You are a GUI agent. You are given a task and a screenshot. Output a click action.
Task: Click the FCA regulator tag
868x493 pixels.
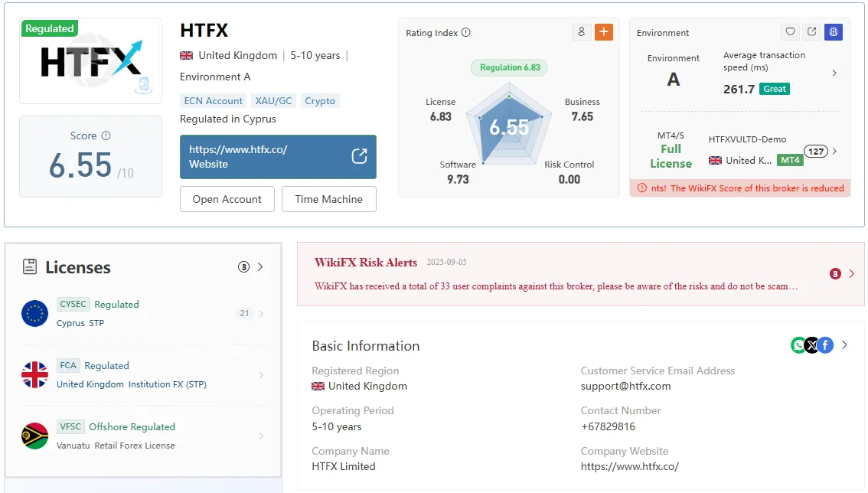point(68,366)
